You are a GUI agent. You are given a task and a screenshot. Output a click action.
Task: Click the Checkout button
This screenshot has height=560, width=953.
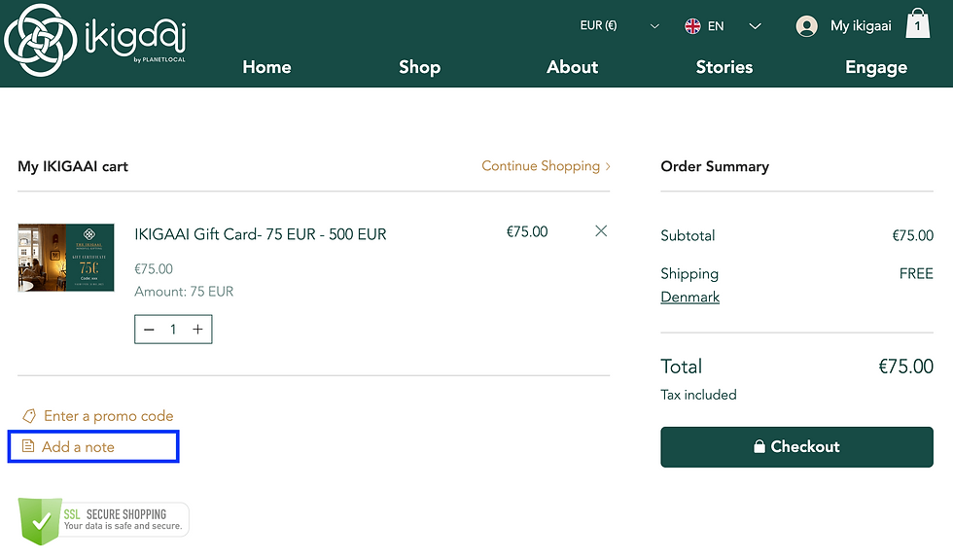(x=796, y=447)
